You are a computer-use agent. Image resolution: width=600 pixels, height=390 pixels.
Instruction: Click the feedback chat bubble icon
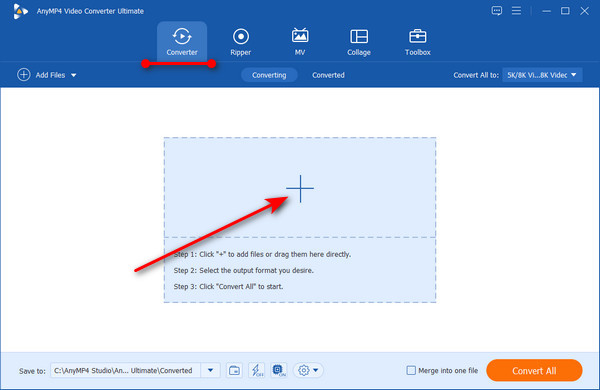[x=497, y=11]
